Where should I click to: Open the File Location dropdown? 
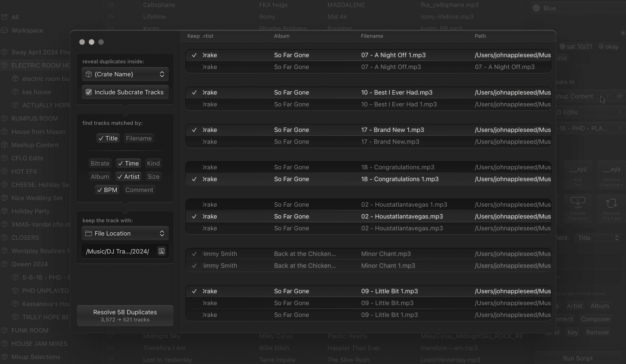pyautogui.click(x=125, y=233)
